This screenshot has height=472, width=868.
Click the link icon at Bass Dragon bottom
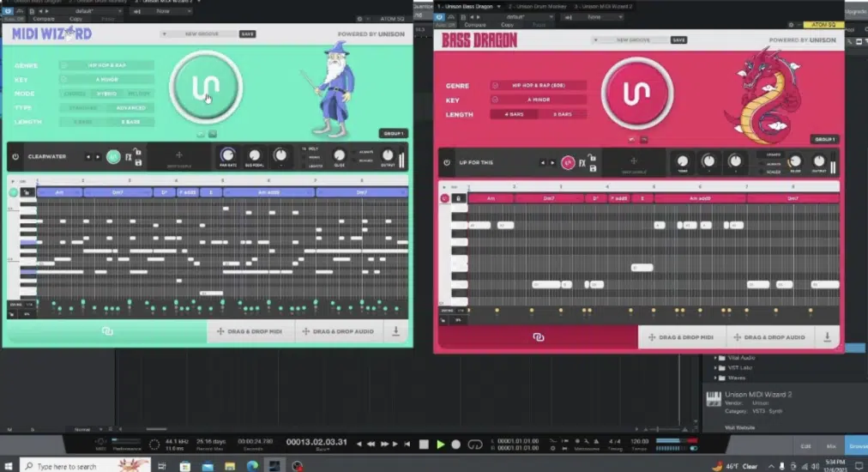[538, 336]
